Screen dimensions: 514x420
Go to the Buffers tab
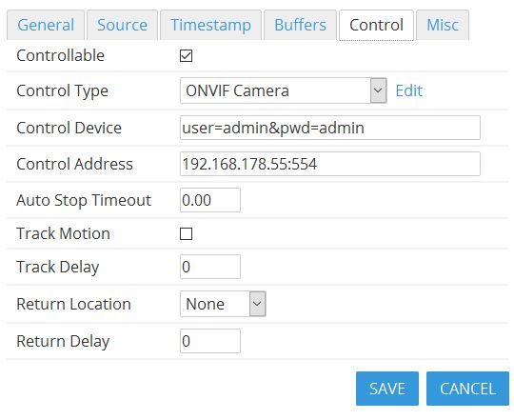coord(300,25)
